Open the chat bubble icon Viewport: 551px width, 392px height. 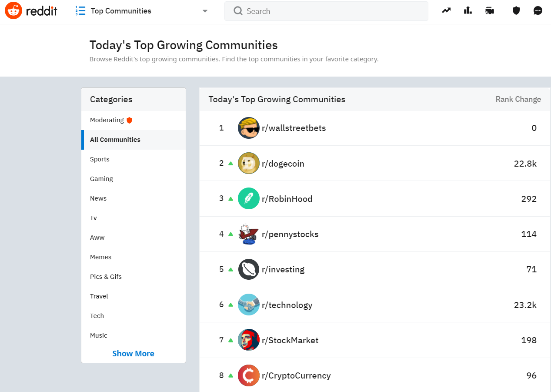pyautogui.click(x=538, y=11)
